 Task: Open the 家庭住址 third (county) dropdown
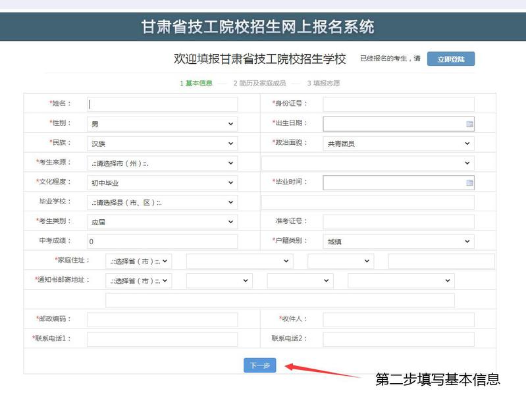(340, 261)
